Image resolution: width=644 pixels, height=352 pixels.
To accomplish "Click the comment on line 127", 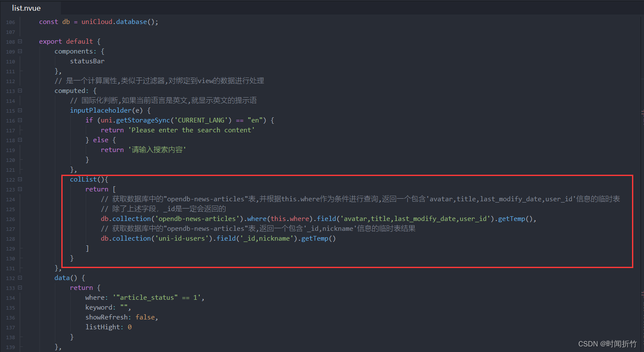I will click(x=258, y=229).
